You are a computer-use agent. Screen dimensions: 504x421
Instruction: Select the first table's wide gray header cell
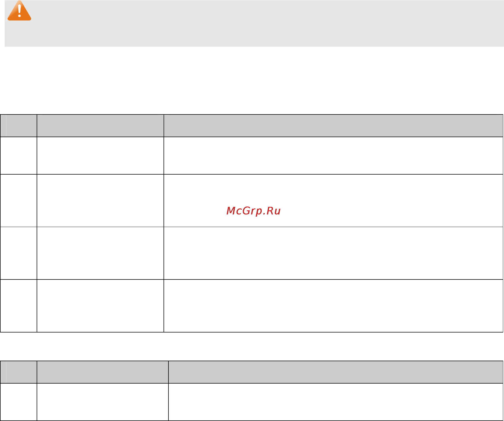click(x=333, y=126)
